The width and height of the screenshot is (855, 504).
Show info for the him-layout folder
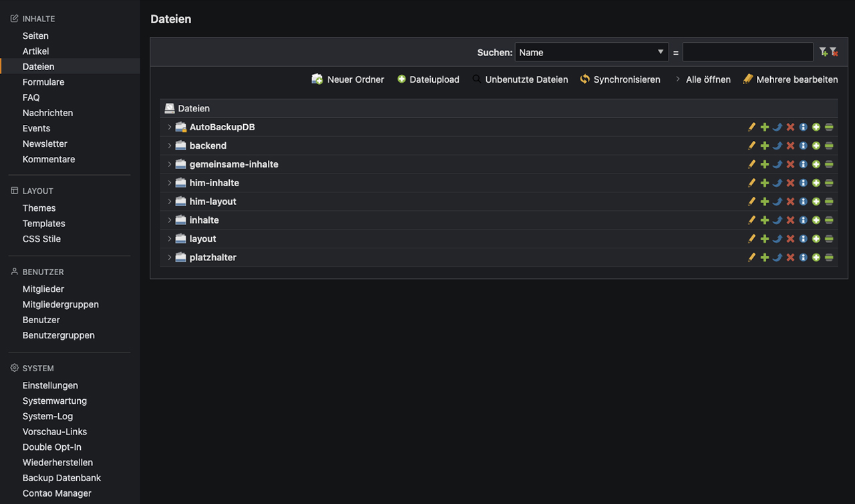(803, 202)
